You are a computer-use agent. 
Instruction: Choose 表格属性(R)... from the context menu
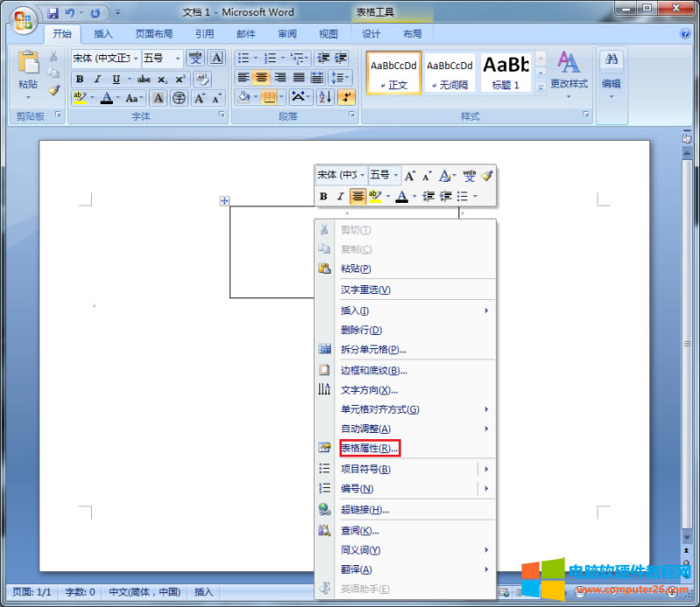click(x=369, y=448)
